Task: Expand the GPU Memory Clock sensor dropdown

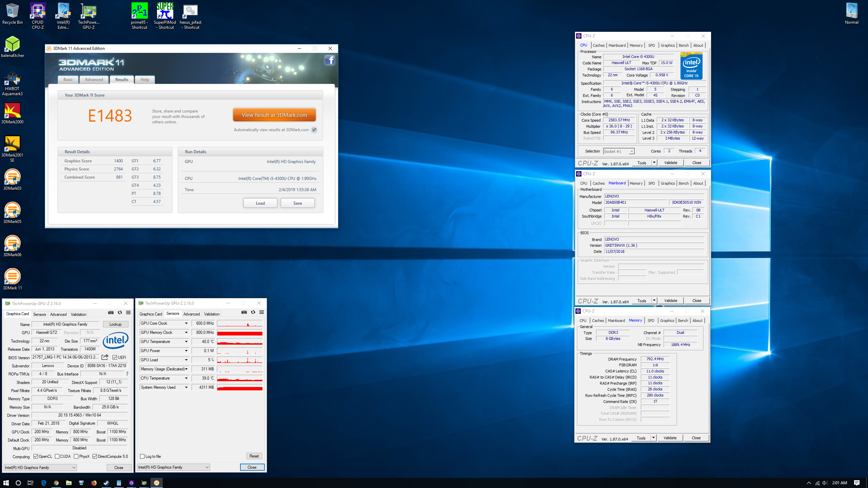Action: (186, 332)
